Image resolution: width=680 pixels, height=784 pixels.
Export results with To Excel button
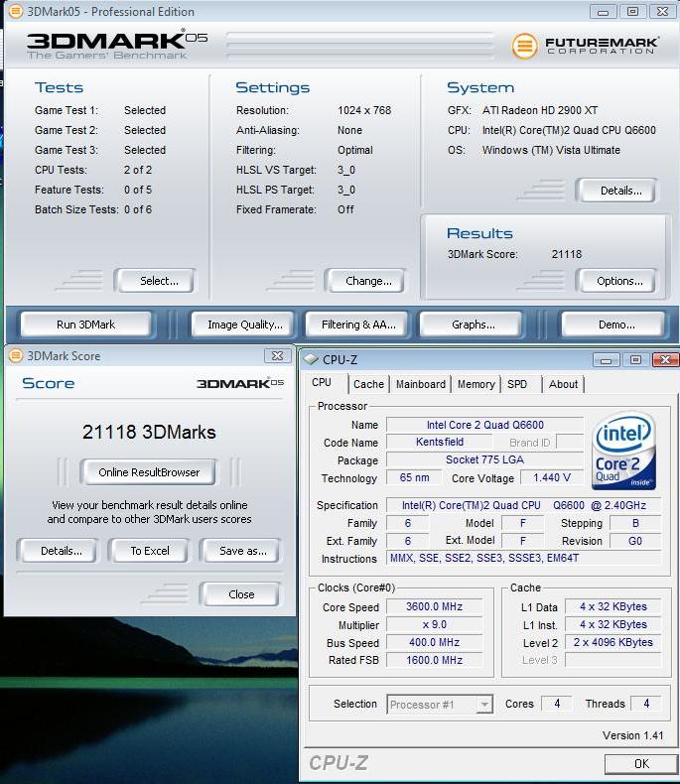(x=150, y=551)
